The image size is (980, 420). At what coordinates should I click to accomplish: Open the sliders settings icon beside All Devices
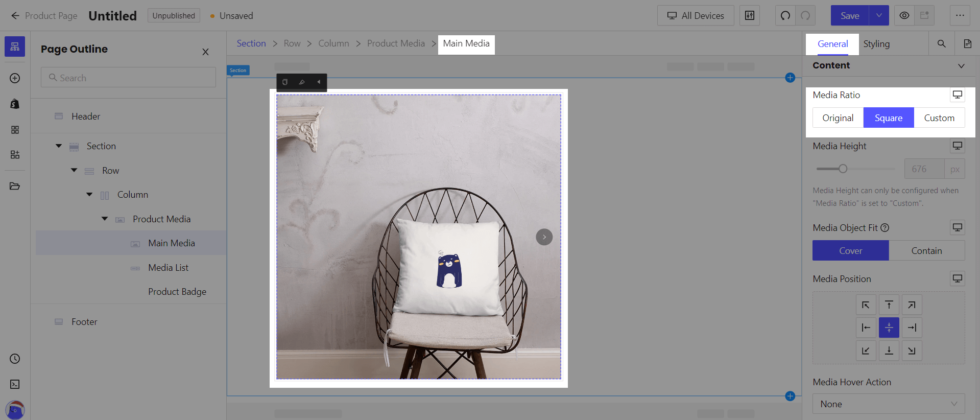pyautogui.click(x=750, y=15)
